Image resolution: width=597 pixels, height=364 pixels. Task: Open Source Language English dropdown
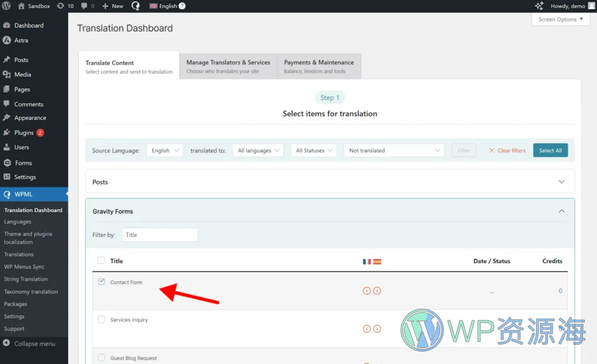click(x=165, y=151)
